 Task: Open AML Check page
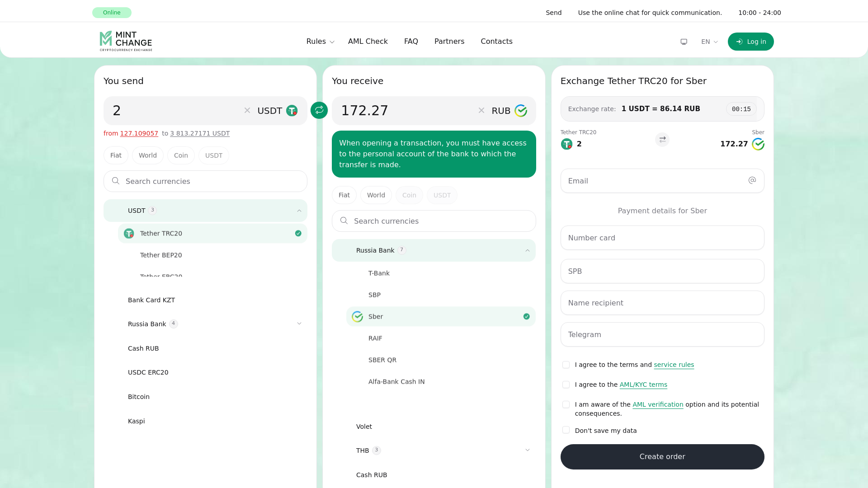368,42
